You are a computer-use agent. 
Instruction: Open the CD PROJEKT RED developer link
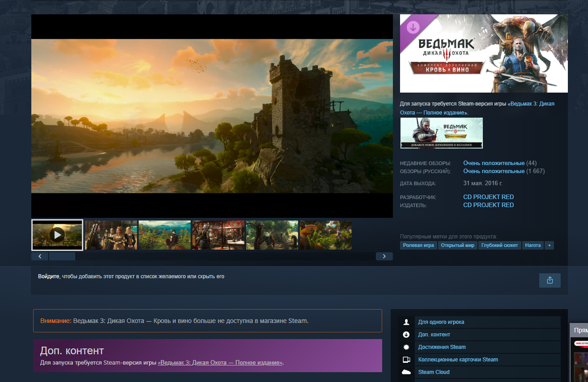coord(488,197)
